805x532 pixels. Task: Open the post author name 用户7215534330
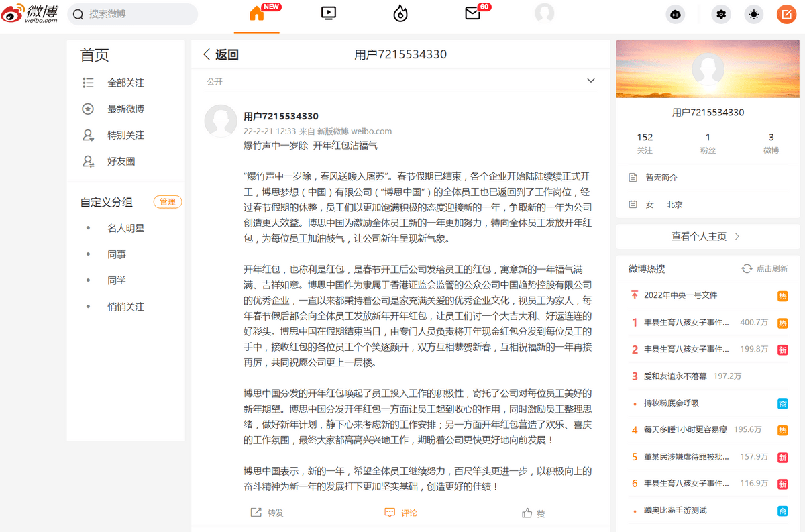(281, 116)
